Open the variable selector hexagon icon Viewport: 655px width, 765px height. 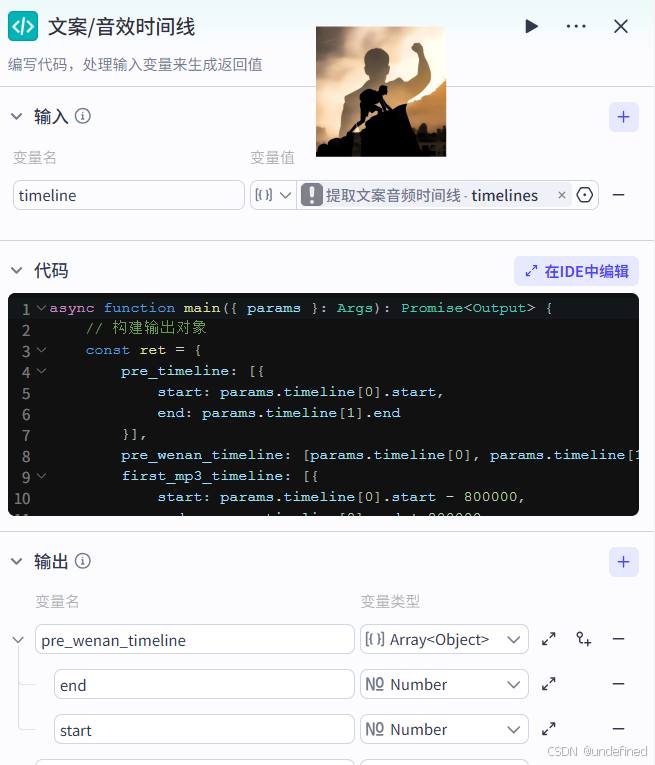click(x=584, y=195)
